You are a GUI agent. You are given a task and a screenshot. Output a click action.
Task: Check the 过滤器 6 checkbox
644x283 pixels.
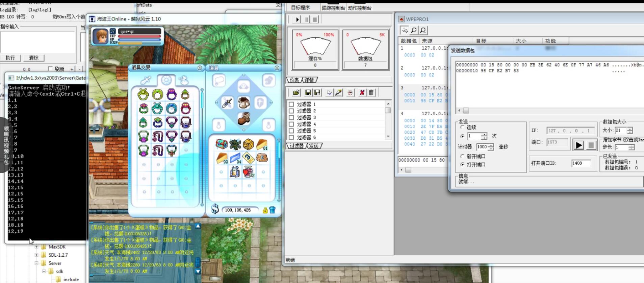click(291, 137)
